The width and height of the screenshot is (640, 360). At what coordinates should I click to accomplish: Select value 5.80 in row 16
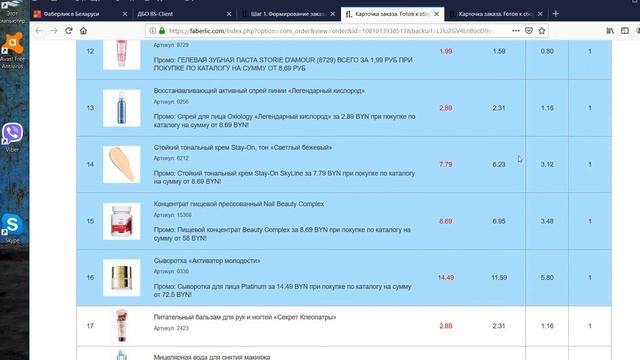(x=547, y=278)
